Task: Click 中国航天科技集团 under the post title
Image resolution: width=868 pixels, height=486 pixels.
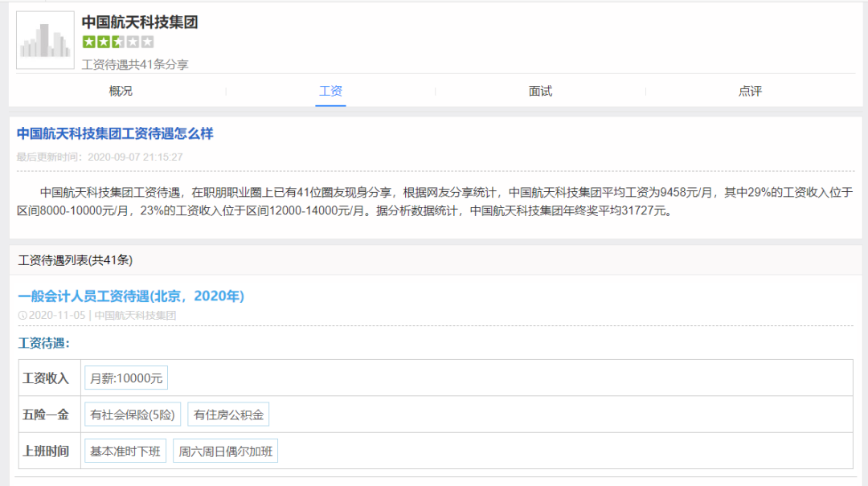Action: coord(135,316)
